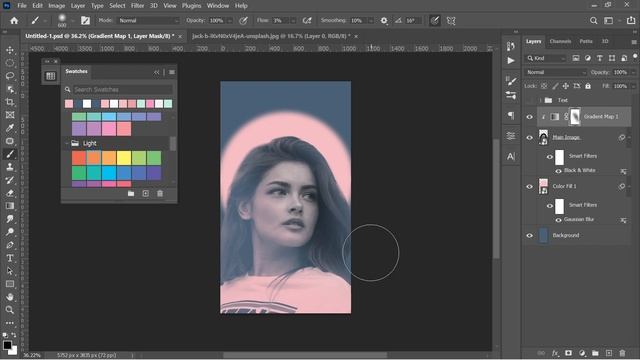Select the Path Selection tool
Viewport: 640px width, 360px height.
pyautogui.click(x=10, y=271)
